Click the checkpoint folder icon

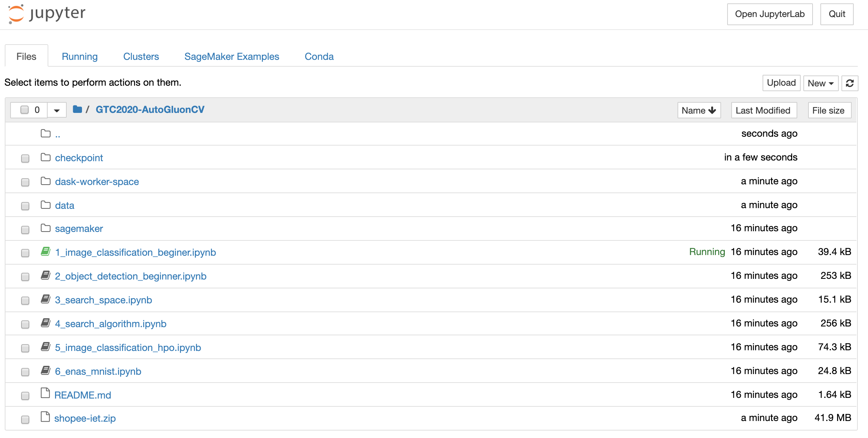click(x=46, y=157)
